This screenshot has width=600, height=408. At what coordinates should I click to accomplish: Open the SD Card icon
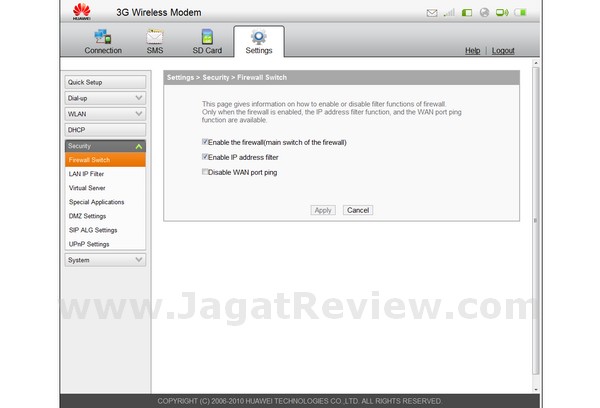[207, 37]
